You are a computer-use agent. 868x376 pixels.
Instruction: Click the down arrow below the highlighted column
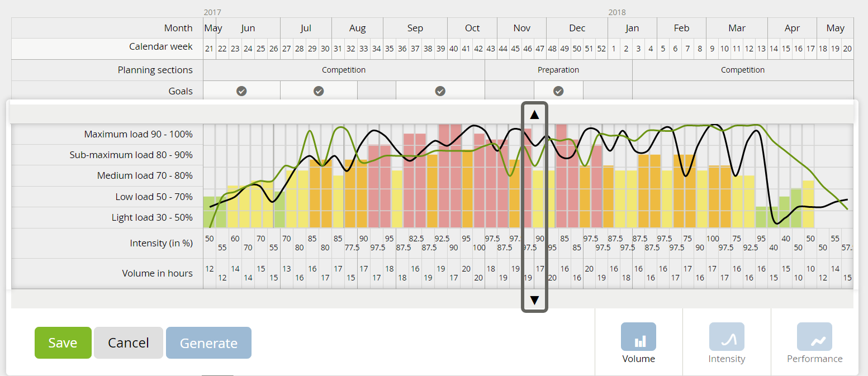click(534, 301)
